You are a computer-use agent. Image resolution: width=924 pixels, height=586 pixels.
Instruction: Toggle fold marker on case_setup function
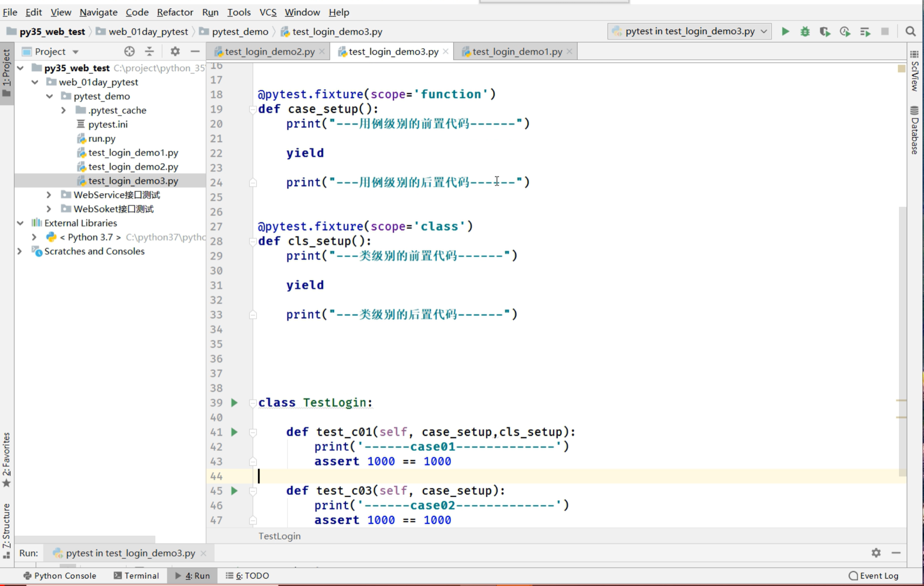click(x=253, y=109)
